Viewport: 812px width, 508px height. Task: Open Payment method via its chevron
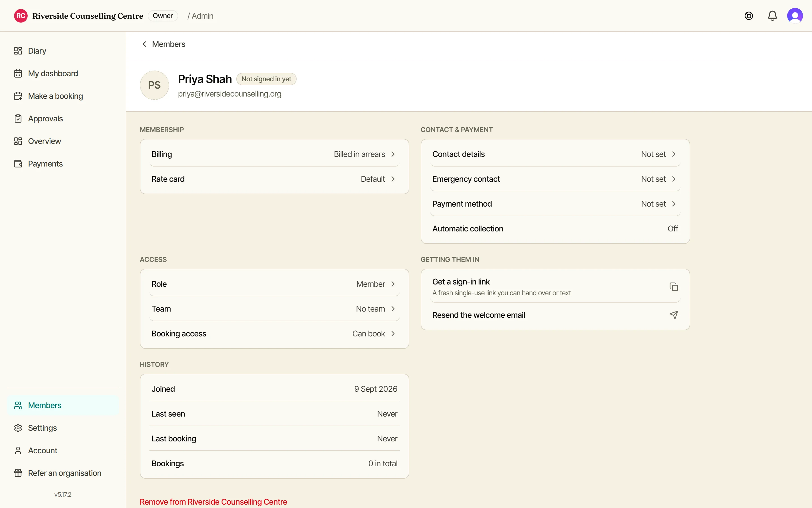click(673, 204)
